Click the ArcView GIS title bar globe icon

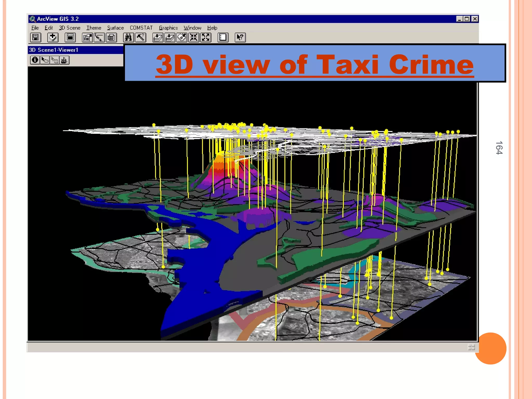[x=32, y=19]
